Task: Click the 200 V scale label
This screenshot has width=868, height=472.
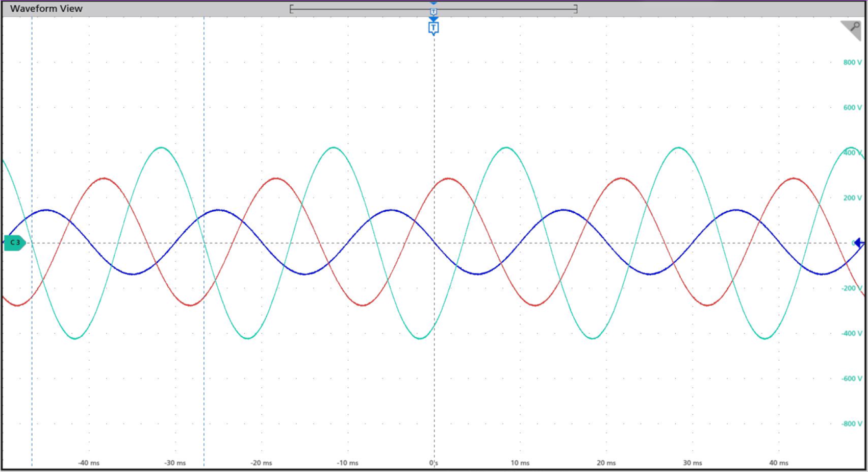Action: 852,198
